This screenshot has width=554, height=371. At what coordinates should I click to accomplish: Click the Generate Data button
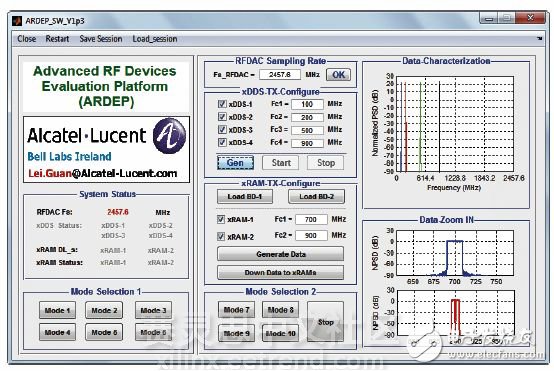pyautogui.click(x=281, y=254)
